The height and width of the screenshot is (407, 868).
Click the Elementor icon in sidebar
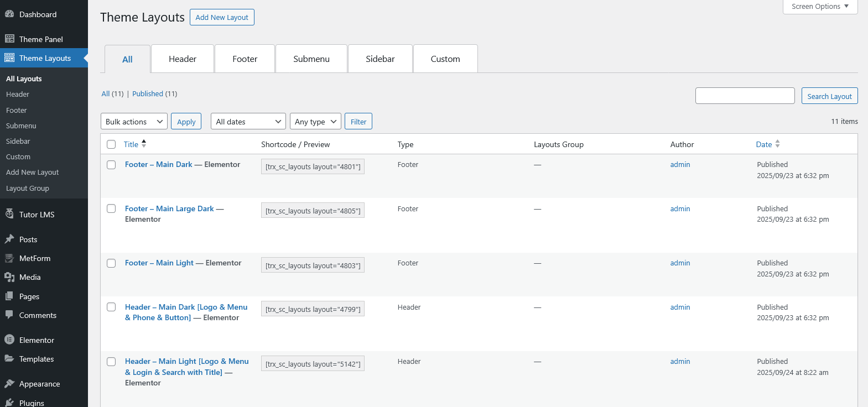(9, 340)
